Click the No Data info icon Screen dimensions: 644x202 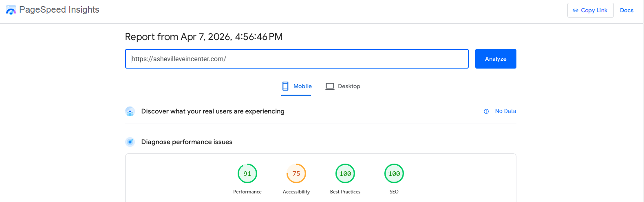pyautogui.click(x=486, y=111)
